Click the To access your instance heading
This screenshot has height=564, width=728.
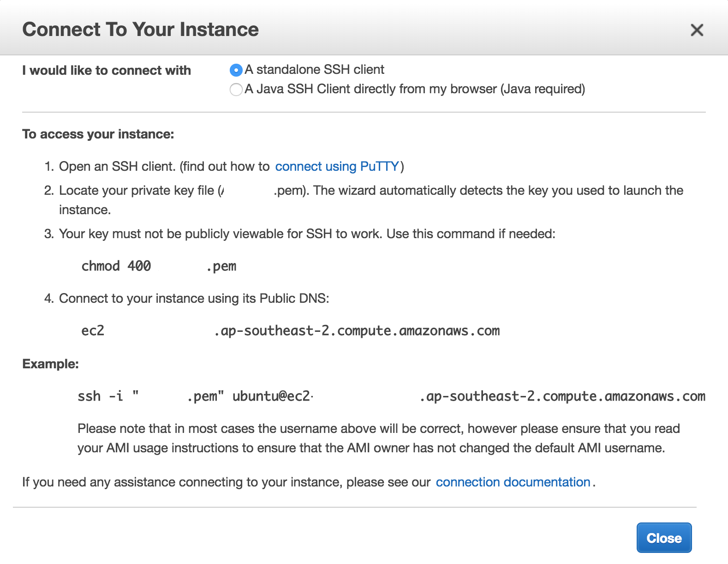pyautogui.click(x=98, y=134)
